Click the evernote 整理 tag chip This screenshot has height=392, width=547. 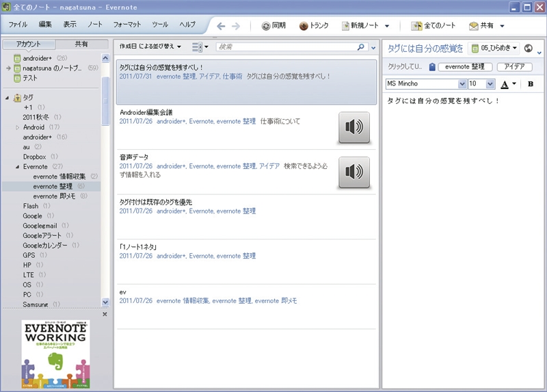pyautogui.click(x=465, y=66)
